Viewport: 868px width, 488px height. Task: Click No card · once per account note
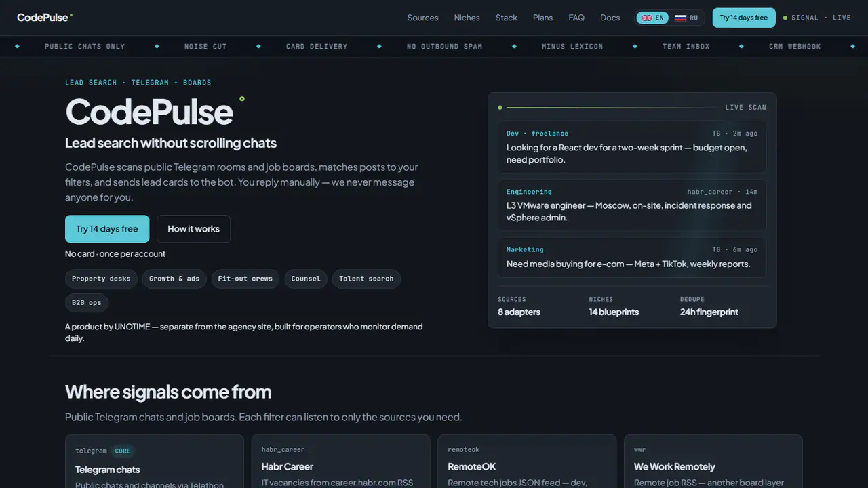tap(115, 253)
